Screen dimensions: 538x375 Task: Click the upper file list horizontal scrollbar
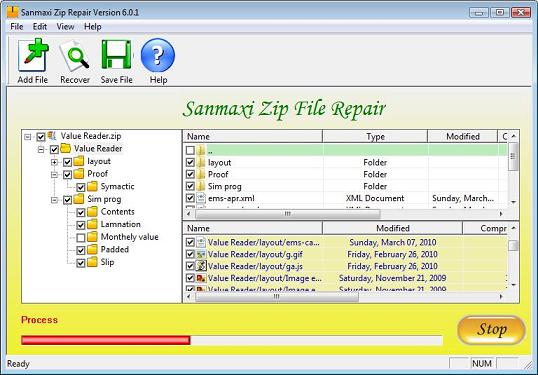point(345,214)
